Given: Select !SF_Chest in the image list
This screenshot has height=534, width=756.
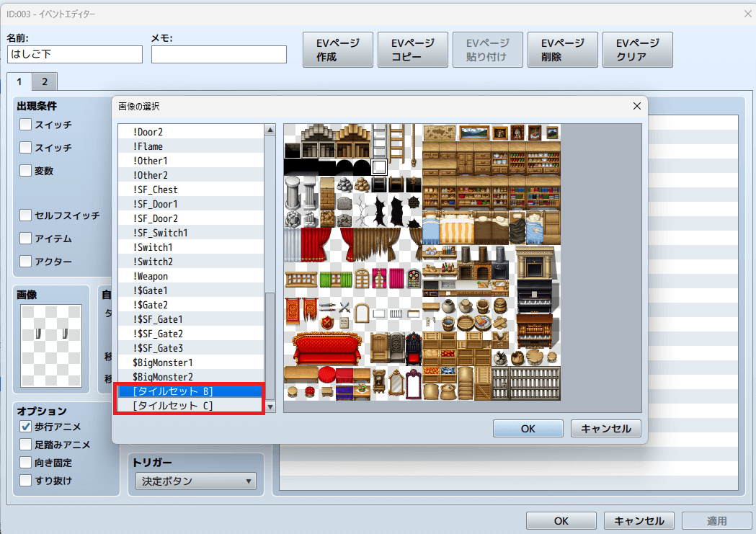Looking at the screenshot, I should (x=191, y=190).
